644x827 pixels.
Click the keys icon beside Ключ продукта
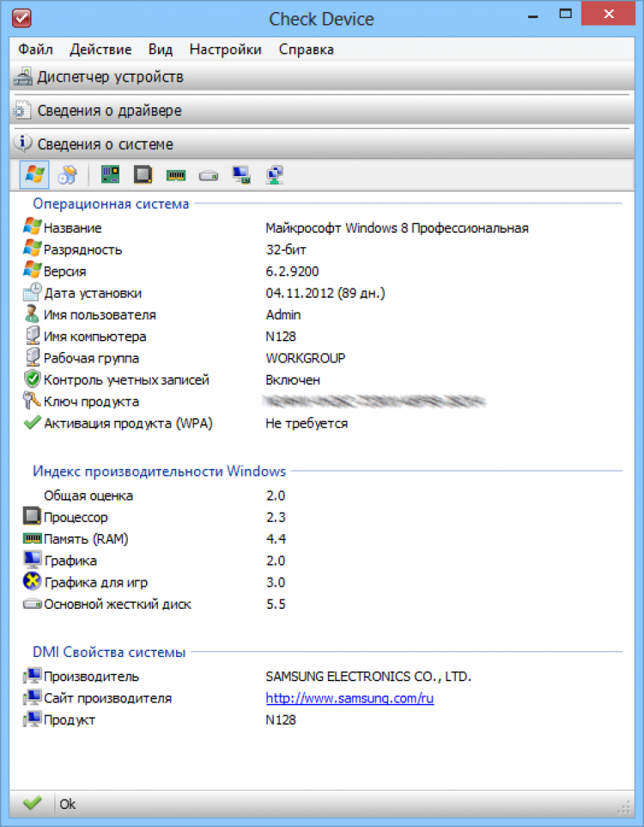(x=32, y=400)
